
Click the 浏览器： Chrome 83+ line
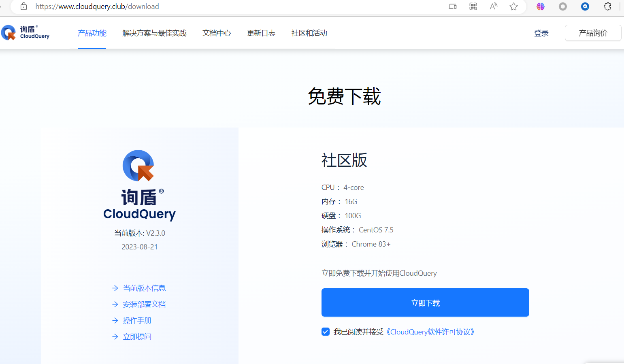pos(356,244)
